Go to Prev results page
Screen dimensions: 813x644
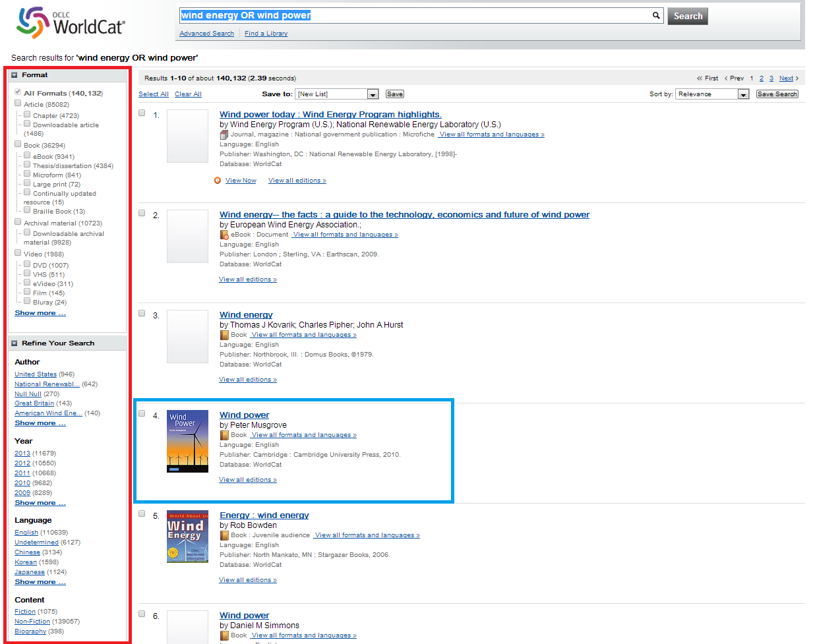coord(734,78)
